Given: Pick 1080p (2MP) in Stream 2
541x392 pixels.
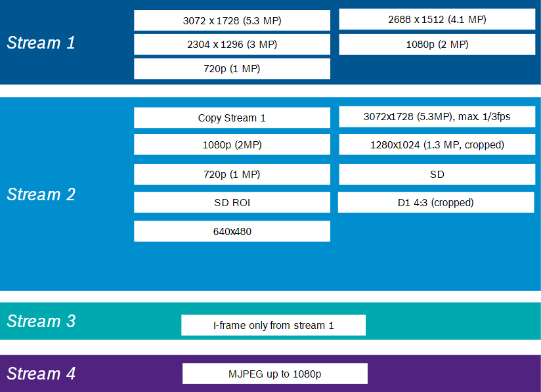Looking at the screenshot, I should (232, 144).
